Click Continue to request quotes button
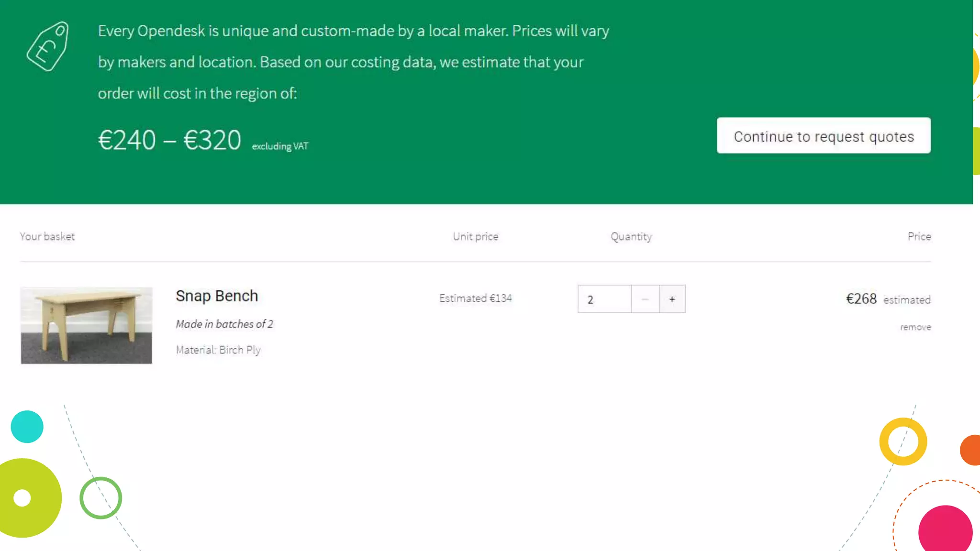This screenshot has width=980, height=551. click(823, 136)
